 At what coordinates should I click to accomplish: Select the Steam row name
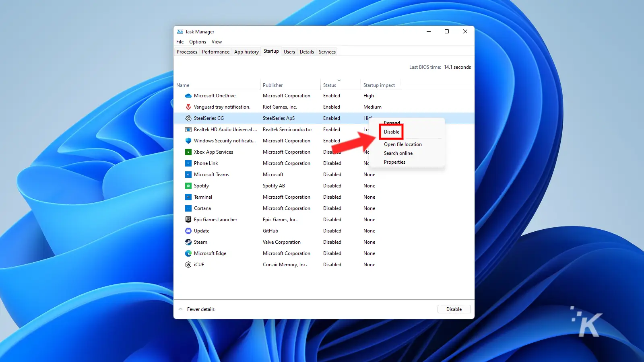tap(200, 242)
